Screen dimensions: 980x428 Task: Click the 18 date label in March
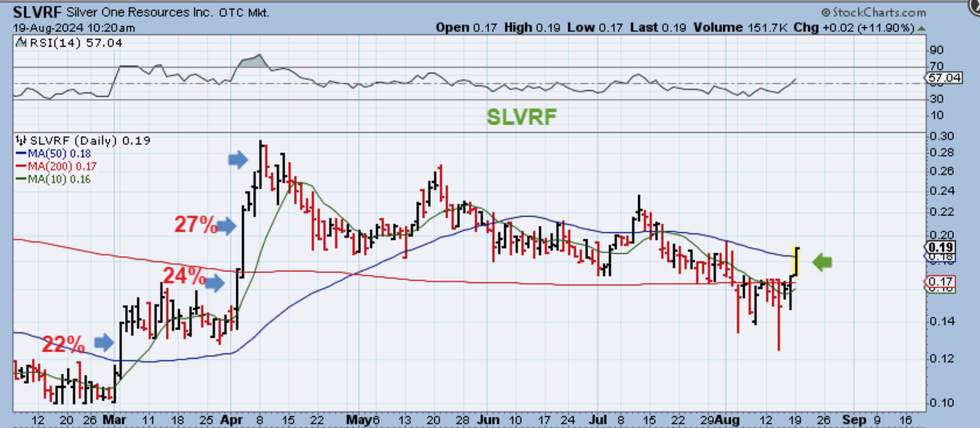tap(178, 420)
